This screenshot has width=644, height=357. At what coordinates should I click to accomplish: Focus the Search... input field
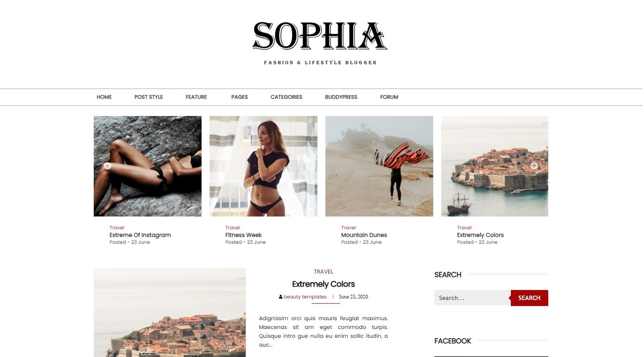coord(473,298)
